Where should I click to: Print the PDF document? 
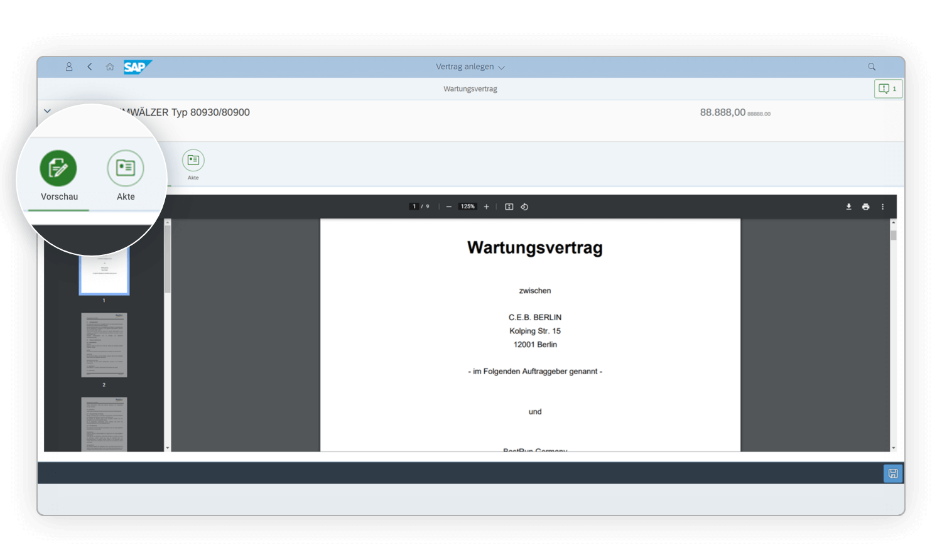click(865, 207)
